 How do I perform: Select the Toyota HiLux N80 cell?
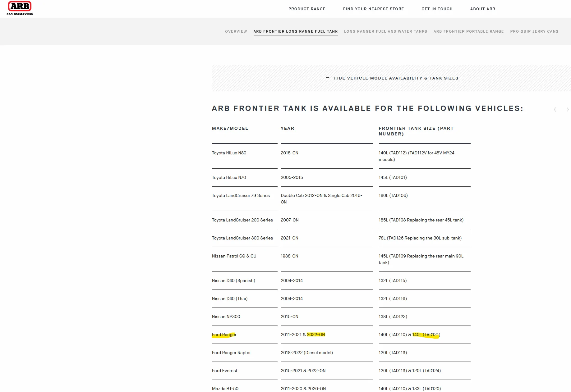pyautogui.click(x=229, y=153)
